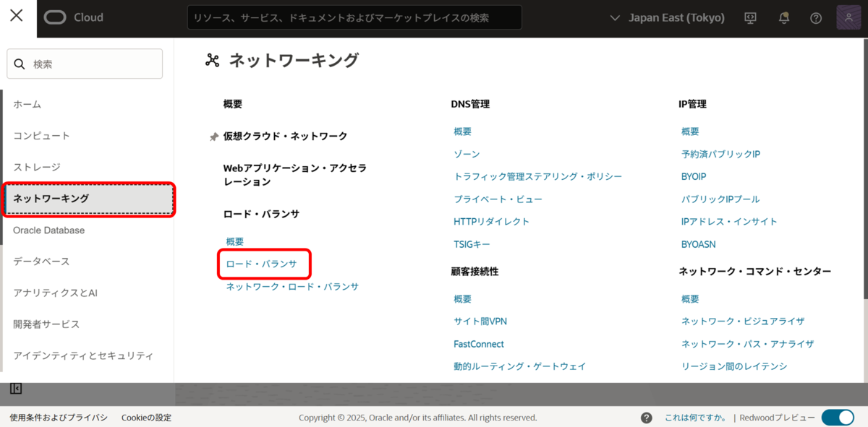
Task: Open BYOASN link
Action: coord(699,244)
